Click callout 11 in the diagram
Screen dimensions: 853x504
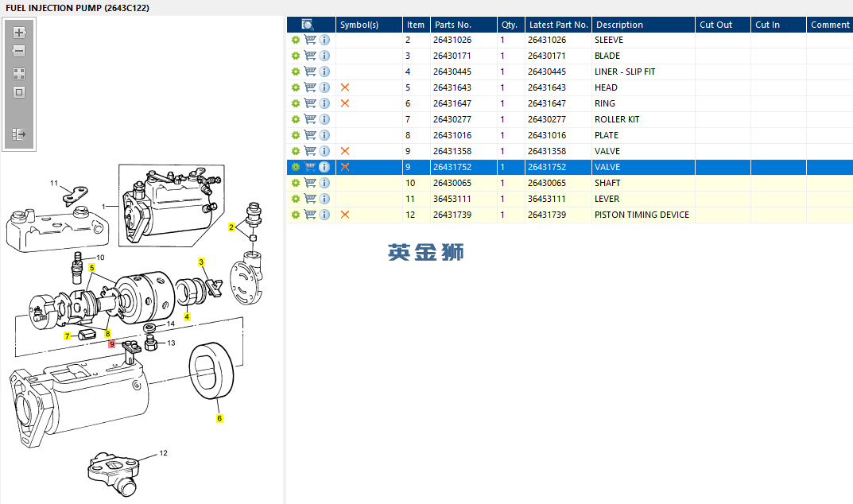click(54, 184)
